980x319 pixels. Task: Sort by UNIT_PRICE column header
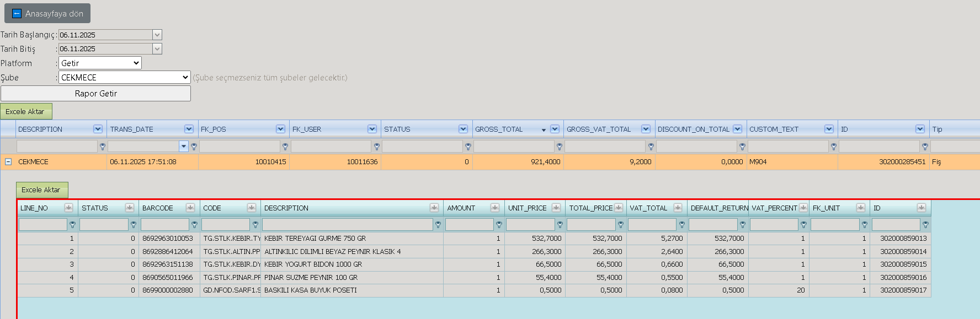527,208
